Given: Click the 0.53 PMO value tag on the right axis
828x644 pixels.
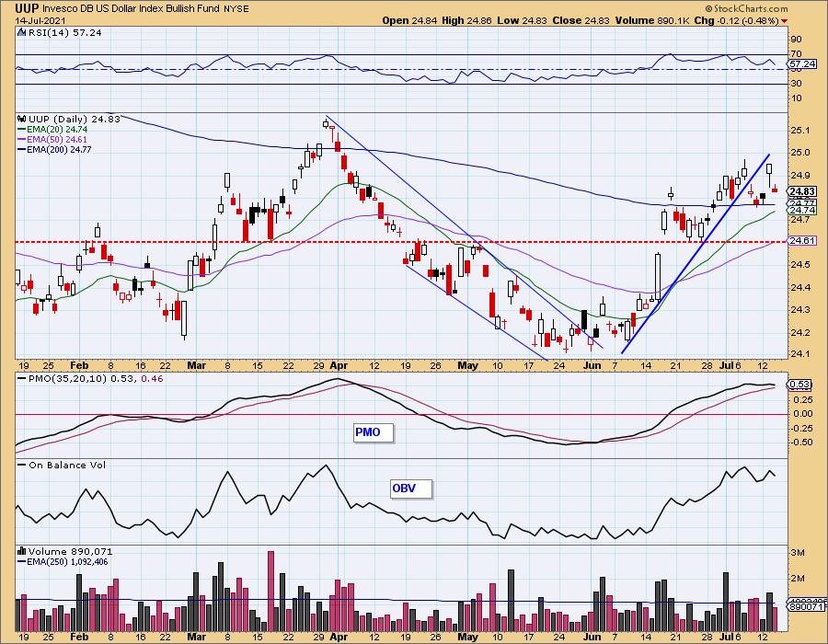Looking at the screenshot, I should (800, 385).
